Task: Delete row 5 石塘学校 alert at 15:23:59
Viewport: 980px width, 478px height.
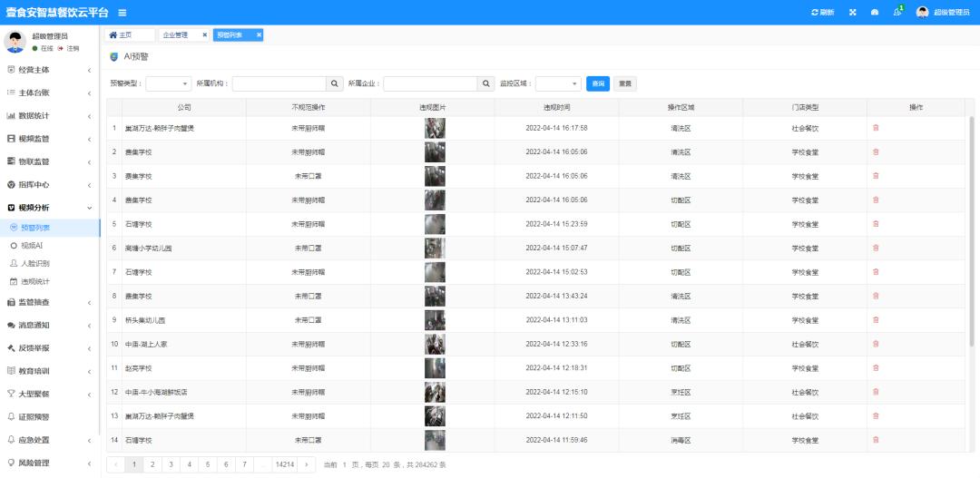Action: [876, 224]
